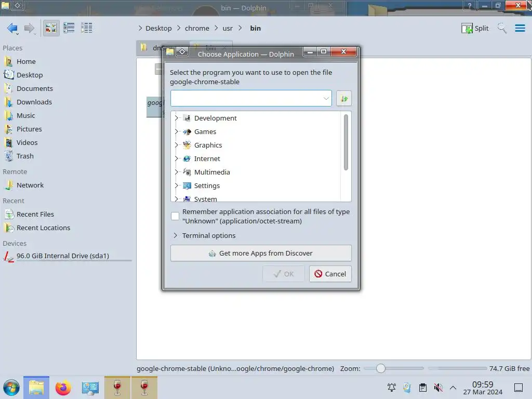Click the muted volume tray icon

438,387
